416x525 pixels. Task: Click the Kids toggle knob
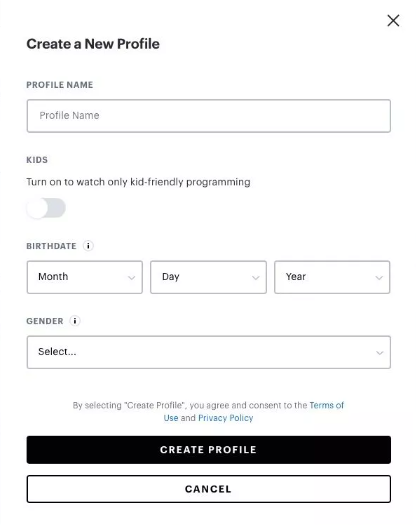coord(37,208)
